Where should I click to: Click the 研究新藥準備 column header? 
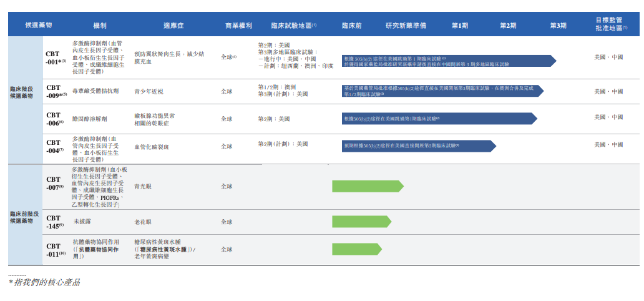[406, 25]
